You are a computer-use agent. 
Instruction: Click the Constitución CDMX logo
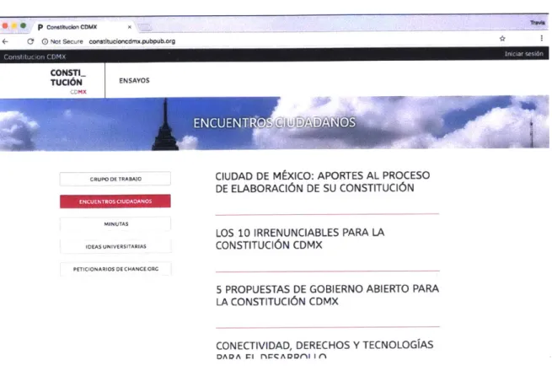68,82
